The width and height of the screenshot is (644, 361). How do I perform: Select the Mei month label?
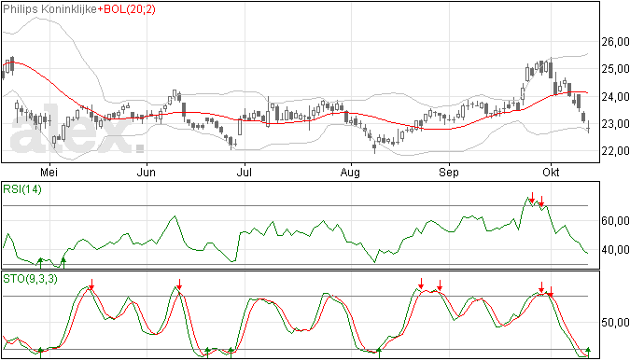[49, 172]
